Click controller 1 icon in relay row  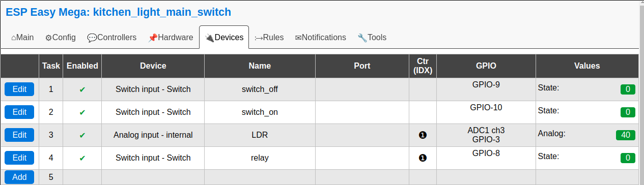point(423,158)
